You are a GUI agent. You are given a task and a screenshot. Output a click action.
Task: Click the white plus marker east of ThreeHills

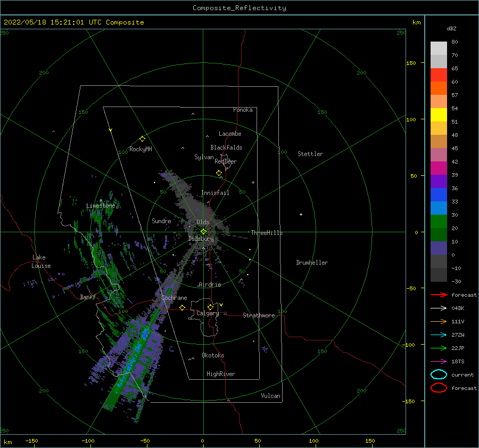tap(301, 214)
